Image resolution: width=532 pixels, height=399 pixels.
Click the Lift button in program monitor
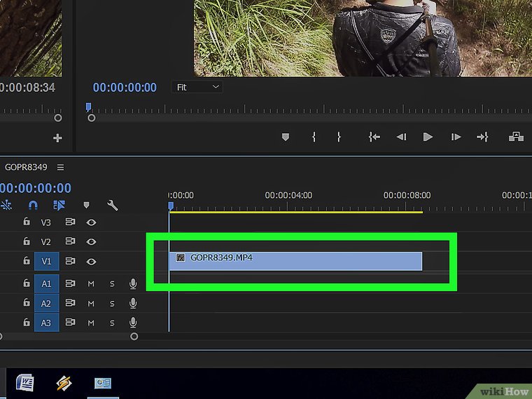point(516,137)
